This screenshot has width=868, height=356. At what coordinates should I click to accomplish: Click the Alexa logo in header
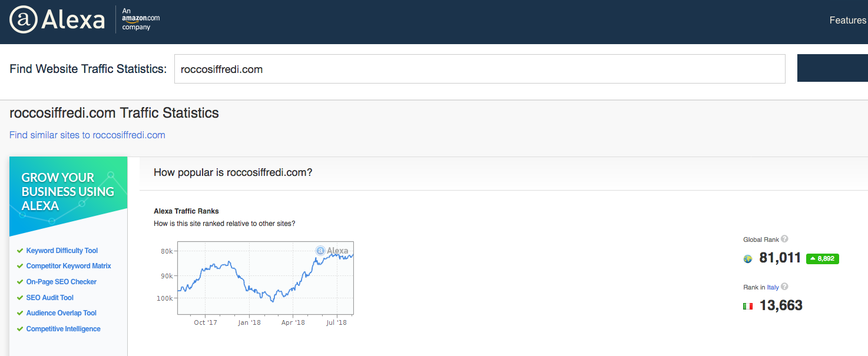(x=57, y=21)
